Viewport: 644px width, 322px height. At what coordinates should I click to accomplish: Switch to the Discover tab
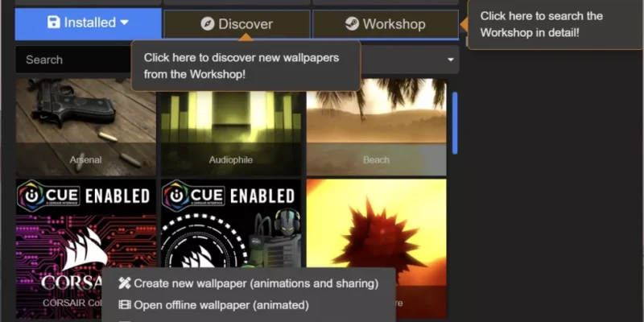[236, 24]
